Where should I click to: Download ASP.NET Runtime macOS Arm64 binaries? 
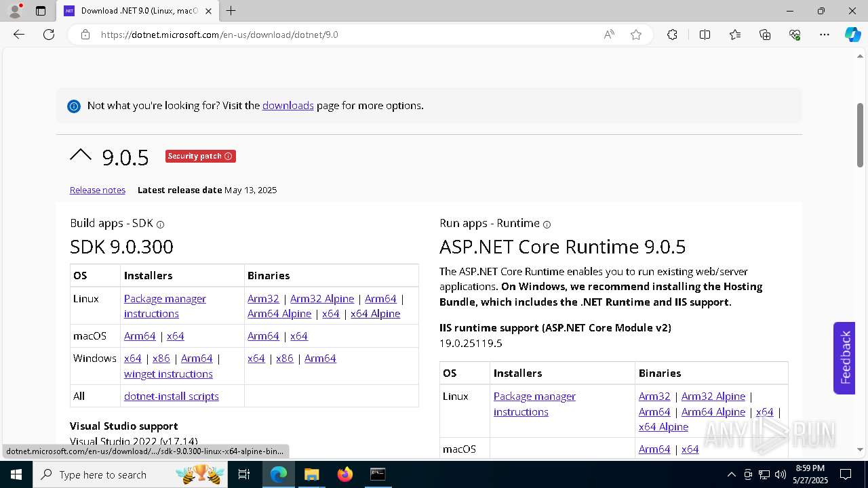click(654, 449)
